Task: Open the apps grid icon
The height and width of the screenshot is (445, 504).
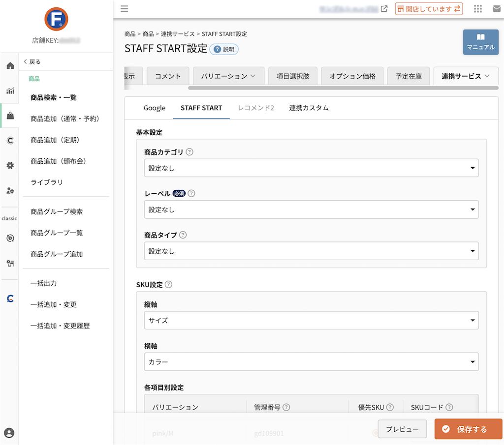Action: tap(478, 9)
